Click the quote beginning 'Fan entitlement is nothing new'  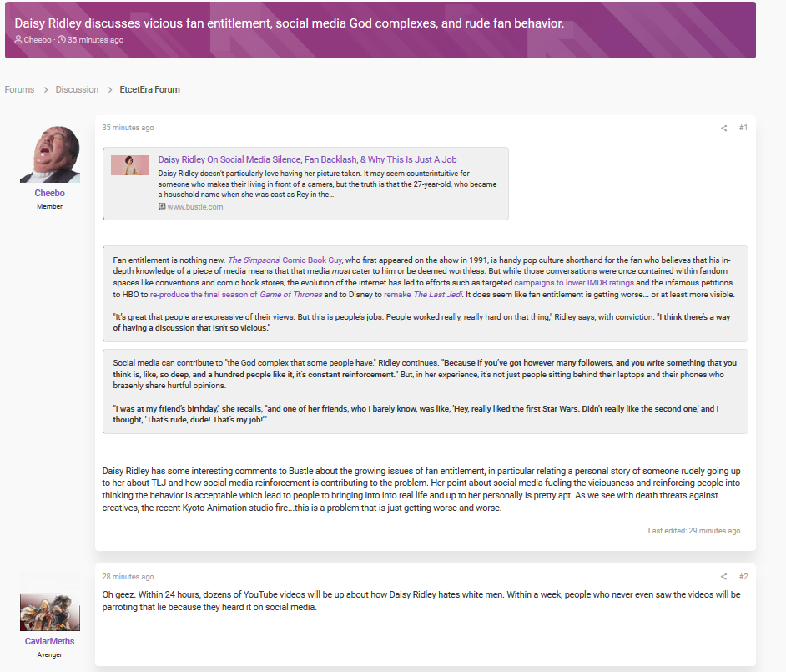pos(425,294)
